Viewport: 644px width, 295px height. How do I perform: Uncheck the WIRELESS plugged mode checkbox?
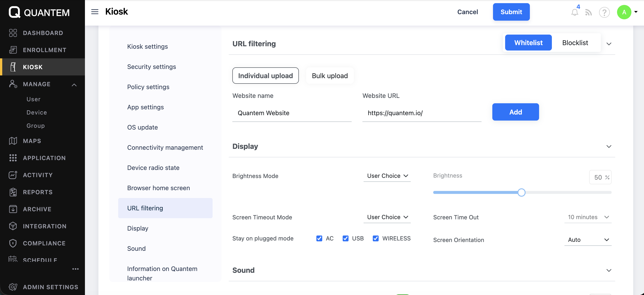pos(375,238)
